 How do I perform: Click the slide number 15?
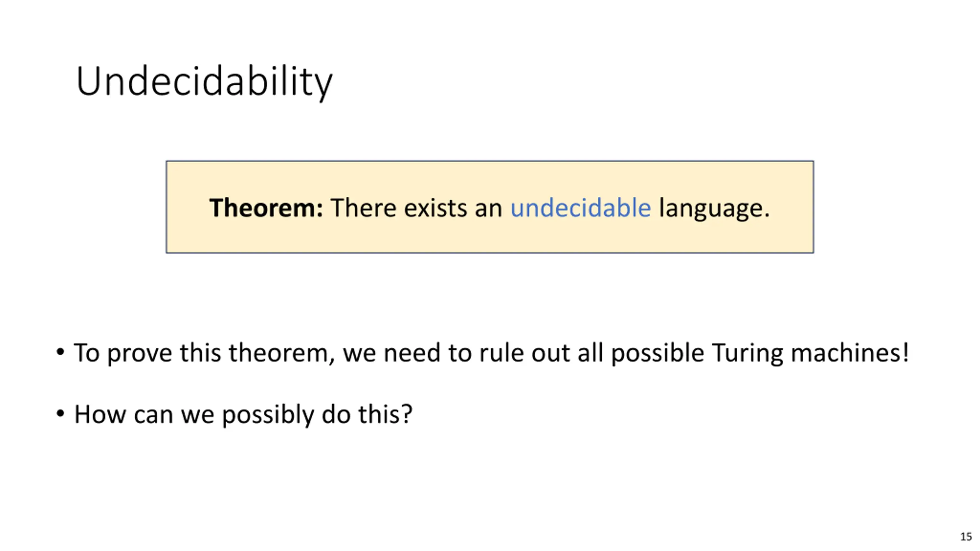[x=965, y=536]
